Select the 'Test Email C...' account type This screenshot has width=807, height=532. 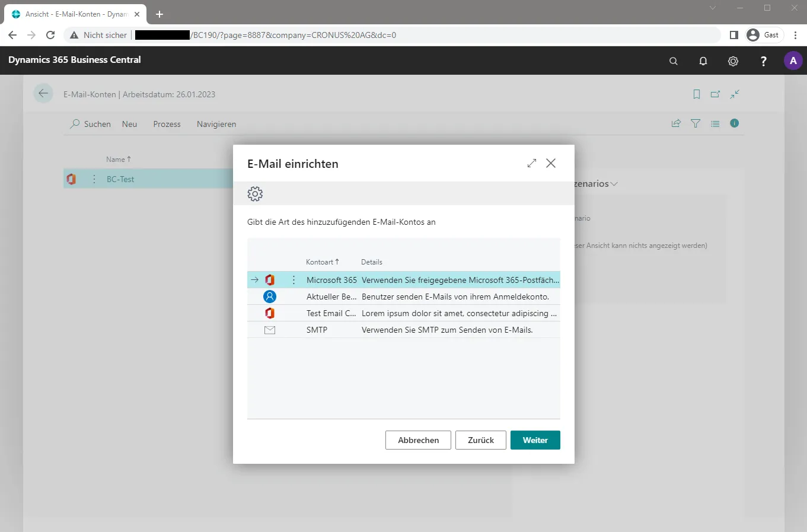(331, 313)
